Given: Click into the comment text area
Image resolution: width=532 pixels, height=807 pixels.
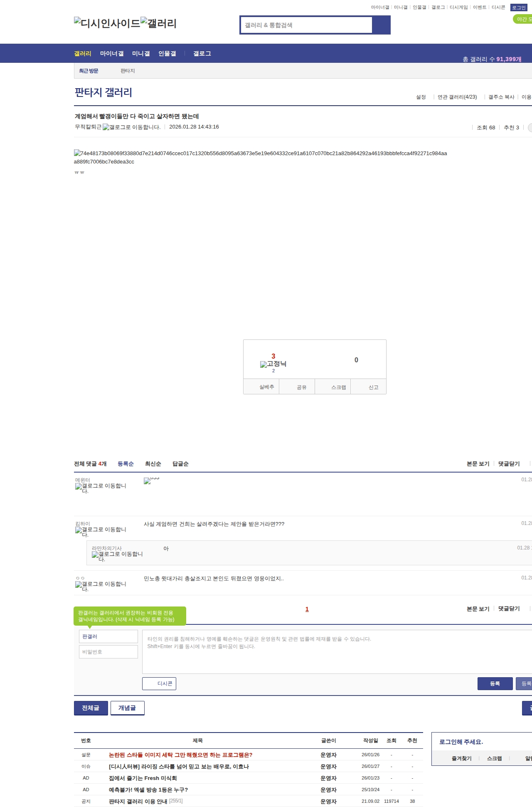Looking at the screenshot, I should tap(337, 652).
